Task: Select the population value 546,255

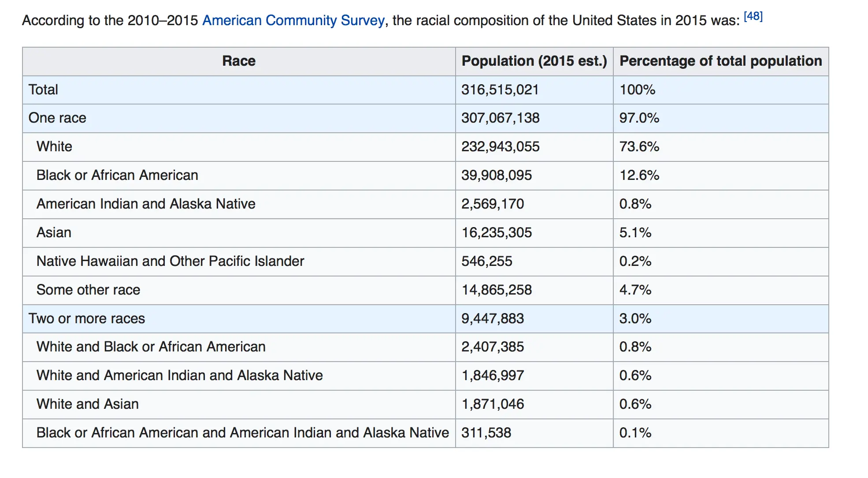Action: coord(487,261)
